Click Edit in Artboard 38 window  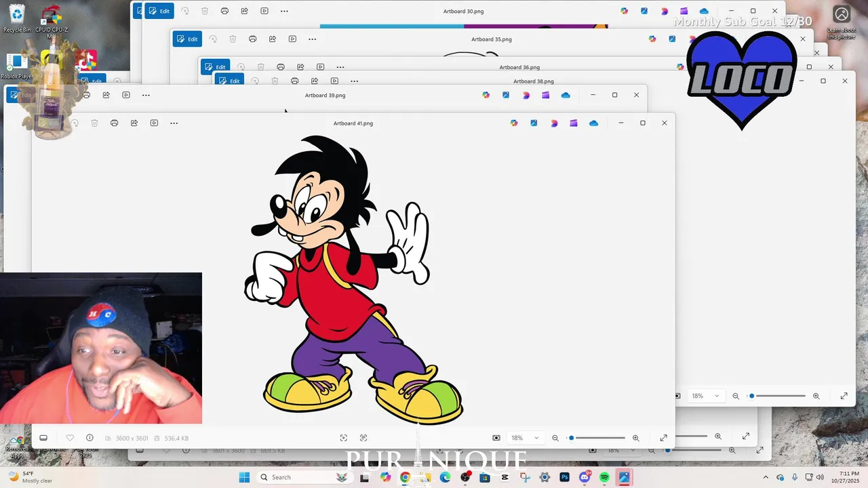point(229,81)
